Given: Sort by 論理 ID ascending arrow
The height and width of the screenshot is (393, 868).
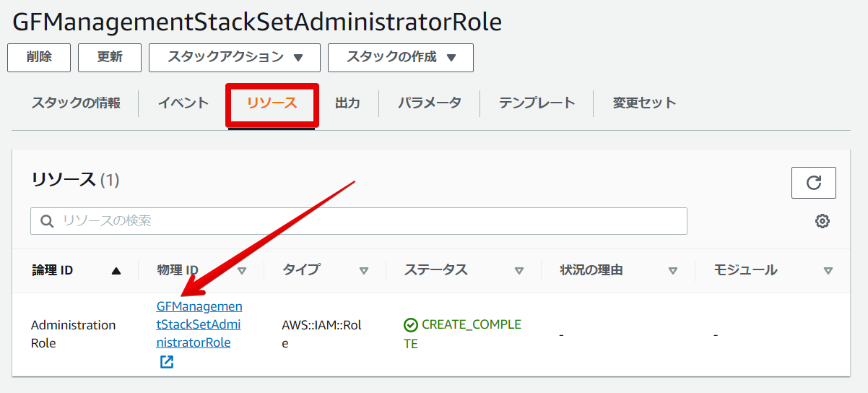Looking at the screenshot, I should pos(116,271).
